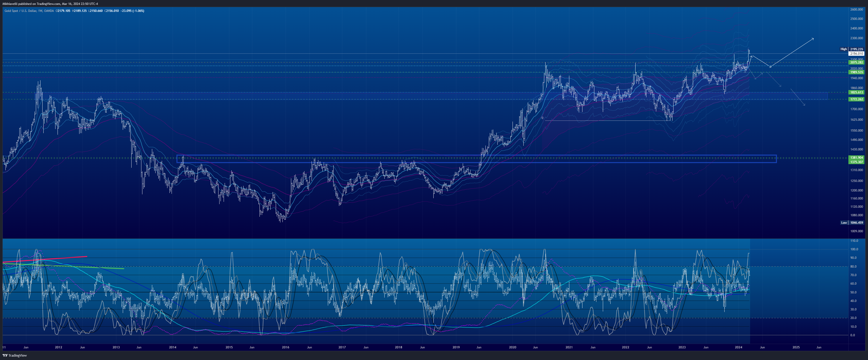This screenshot has width=868, height=360.
Task: Click the close value C2156.010 in the legend
Action: [x=112, y=11]
